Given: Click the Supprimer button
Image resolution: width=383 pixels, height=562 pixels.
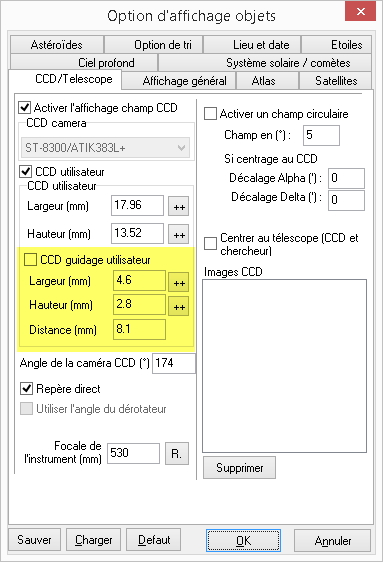Looking at the screenshot, I should (x=239, y=468).
